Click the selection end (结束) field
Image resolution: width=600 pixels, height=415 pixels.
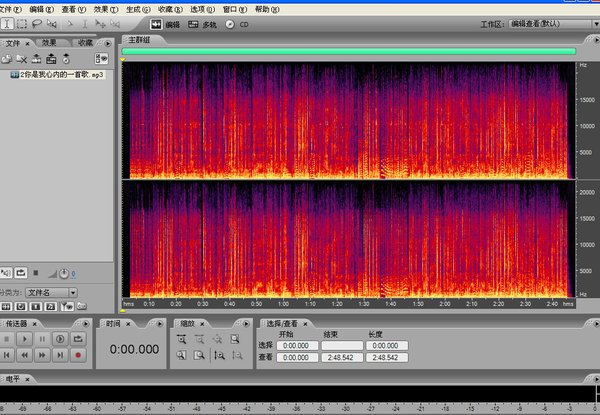342,346
